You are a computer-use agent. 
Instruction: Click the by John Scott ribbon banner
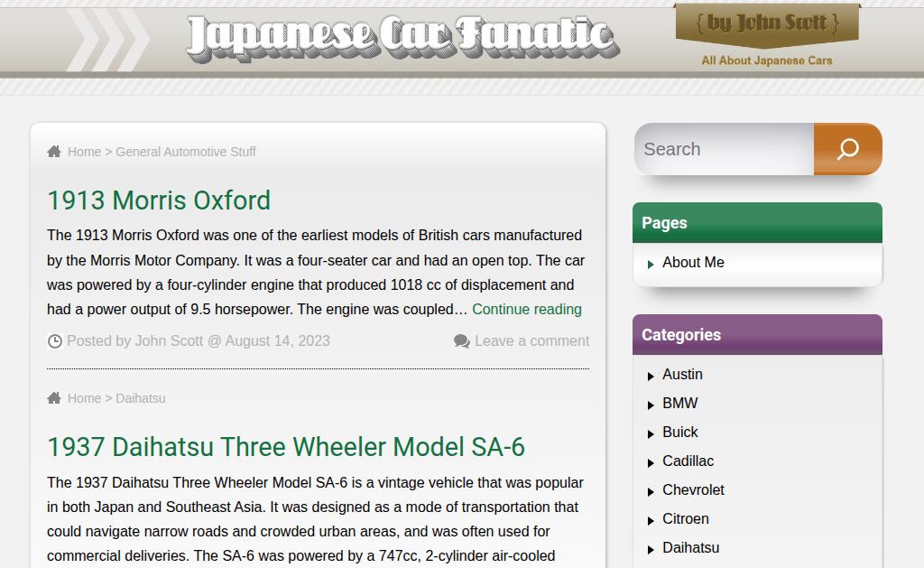(767, 24)
